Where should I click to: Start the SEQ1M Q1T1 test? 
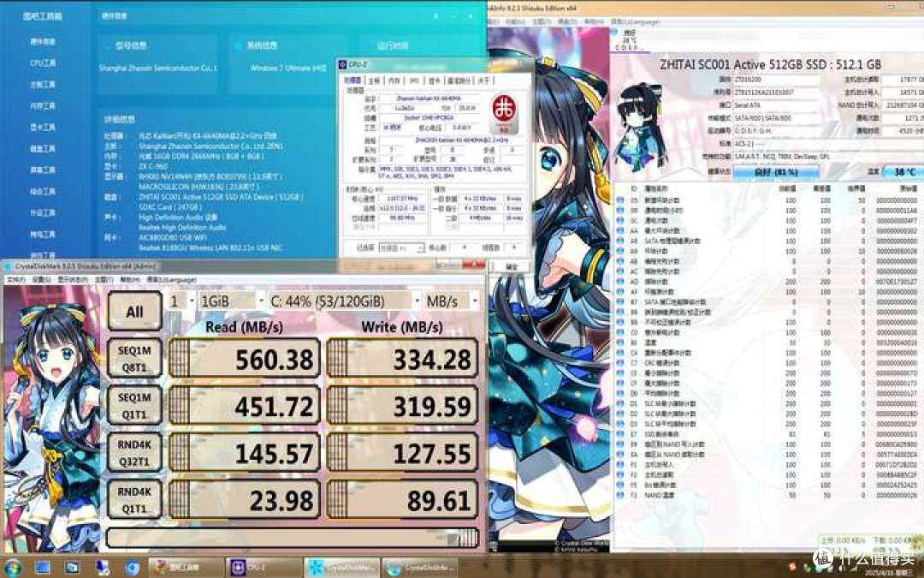(134, 406)
